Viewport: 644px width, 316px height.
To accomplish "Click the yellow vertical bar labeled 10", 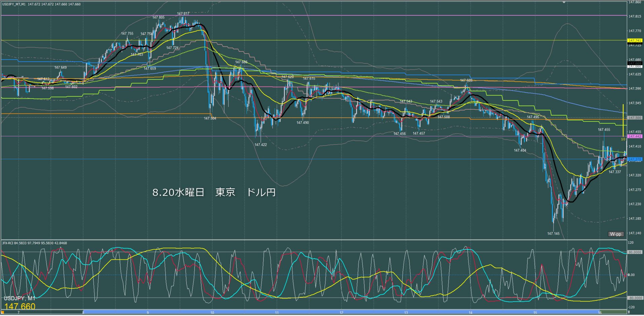I will pos(623,119).
